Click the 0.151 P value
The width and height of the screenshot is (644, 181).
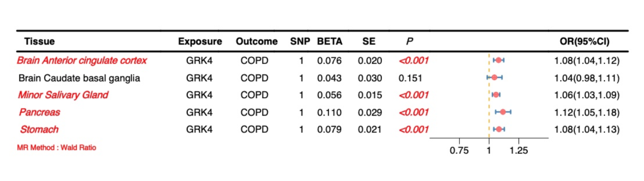410,78
